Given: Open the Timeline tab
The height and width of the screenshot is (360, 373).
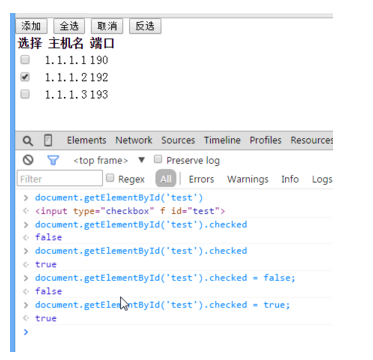Looking at the screenshot, I should click(222, 140).
